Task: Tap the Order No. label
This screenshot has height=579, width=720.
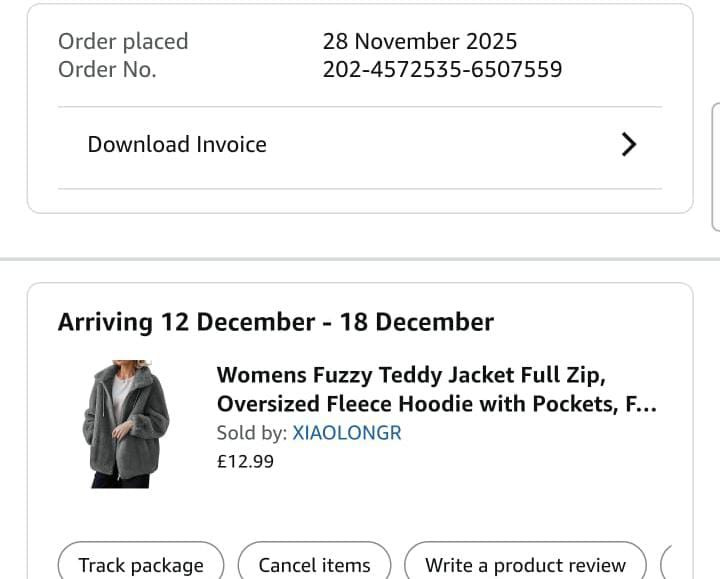Action: [x=107, y=70]
